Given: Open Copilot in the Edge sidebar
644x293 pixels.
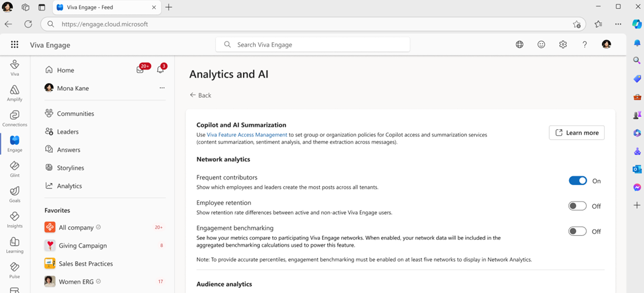Looking at the screenshot, I should coord(636,24).
